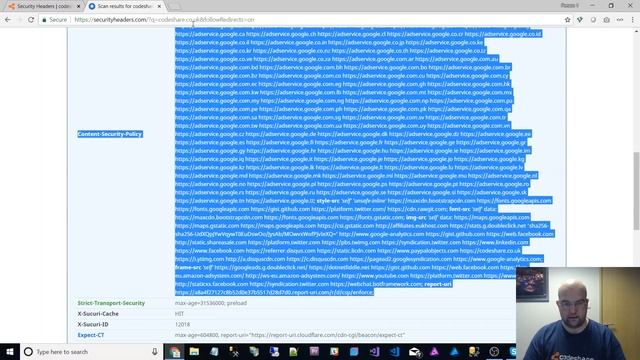Open the Content-Security-Policy header link
This screenshot has width=640, height=360.
110,134
